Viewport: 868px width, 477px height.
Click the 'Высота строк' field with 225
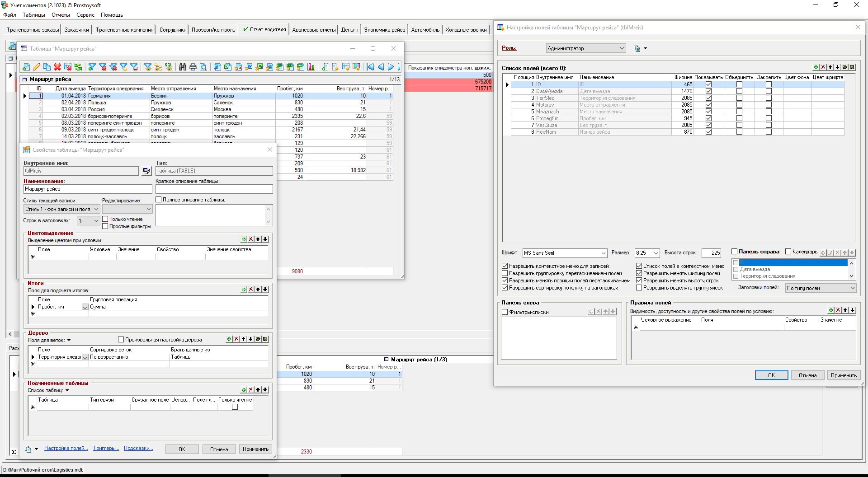[x=711, y=253]
